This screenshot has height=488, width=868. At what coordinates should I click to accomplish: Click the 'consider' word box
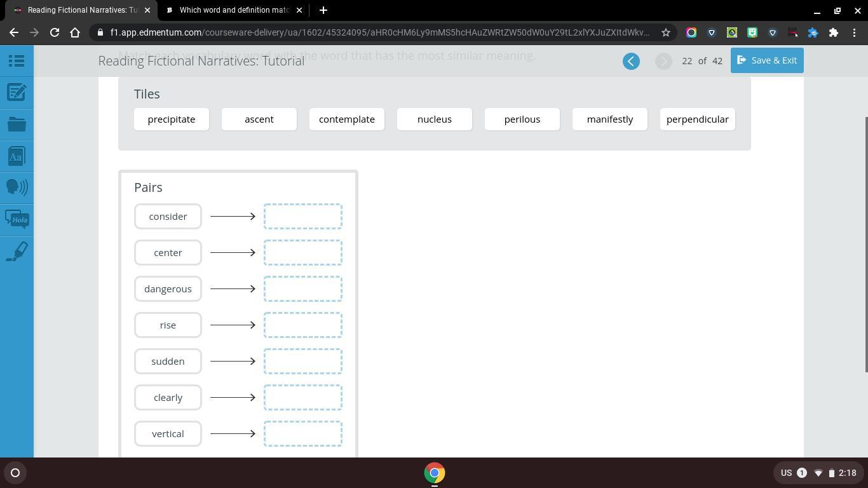(x=168, y=217)
